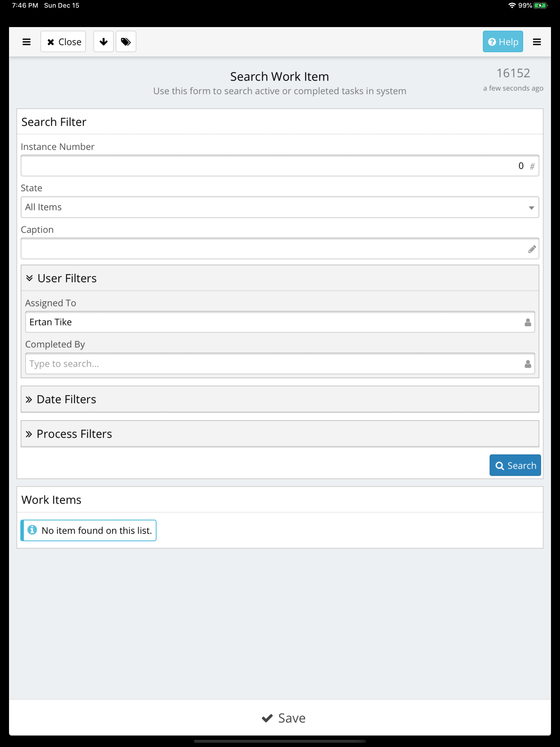Click the down arrow toolbar button
The image size is (560, 747).
coord(103,42)
